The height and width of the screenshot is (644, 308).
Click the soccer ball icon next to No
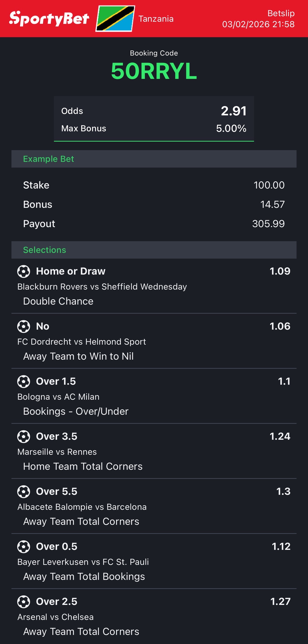coord(24,326)
